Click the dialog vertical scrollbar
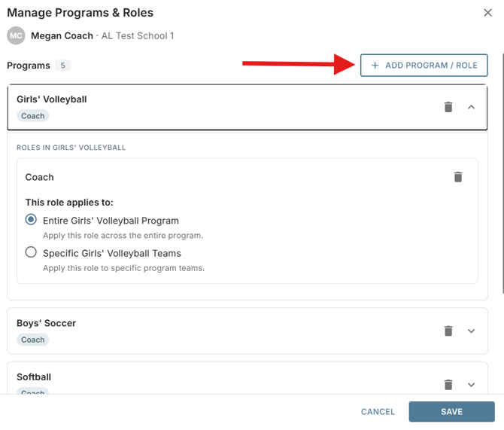Screen dimensions: 504x430 (502, 174)
